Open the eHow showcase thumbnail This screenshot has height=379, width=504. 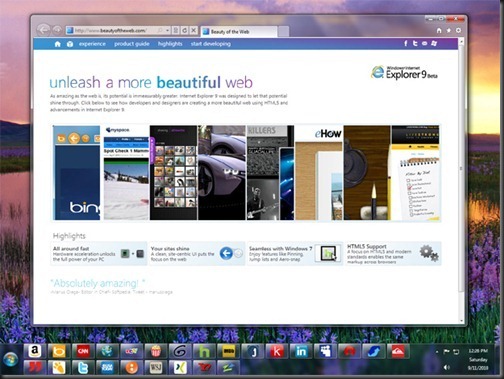click(x=319, y=173)
